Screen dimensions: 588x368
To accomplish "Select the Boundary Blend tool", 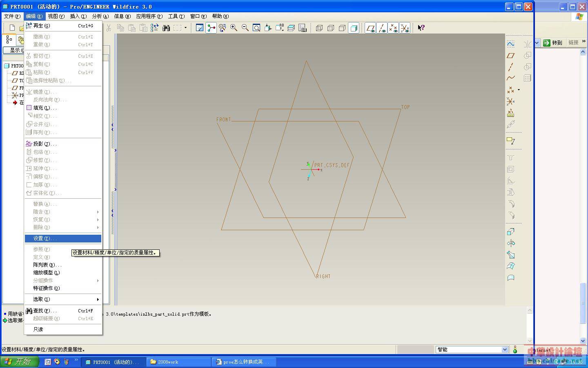I will (x=511, y=266).
